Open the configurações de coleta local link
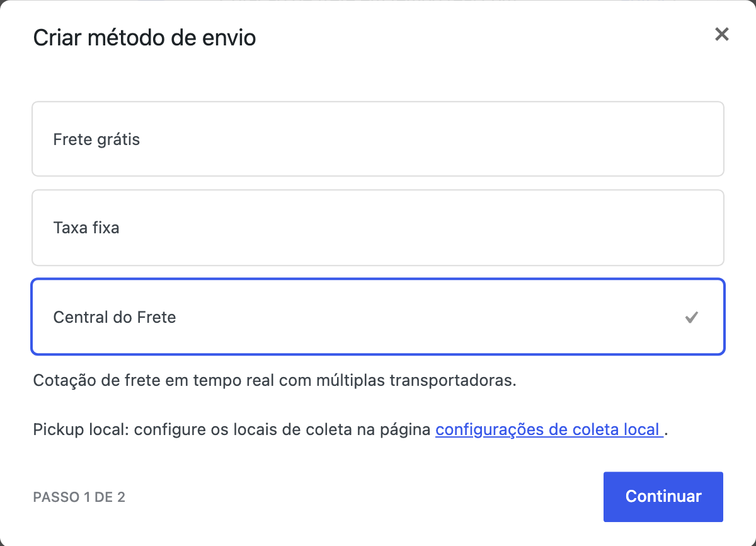 click(x=549, y=430)
